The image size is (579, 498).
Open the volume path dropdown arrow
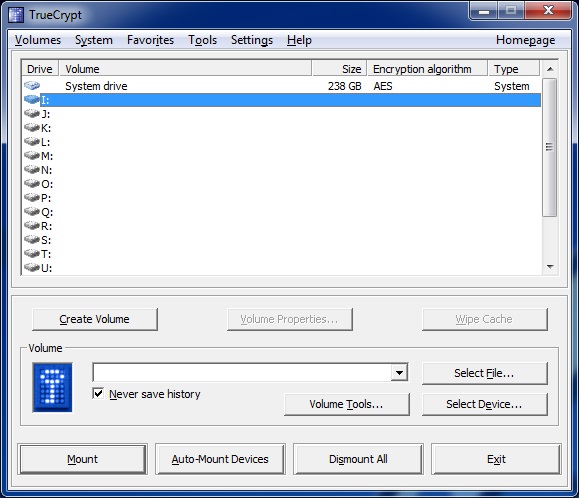pyautogui.click(x=399, y=372)
